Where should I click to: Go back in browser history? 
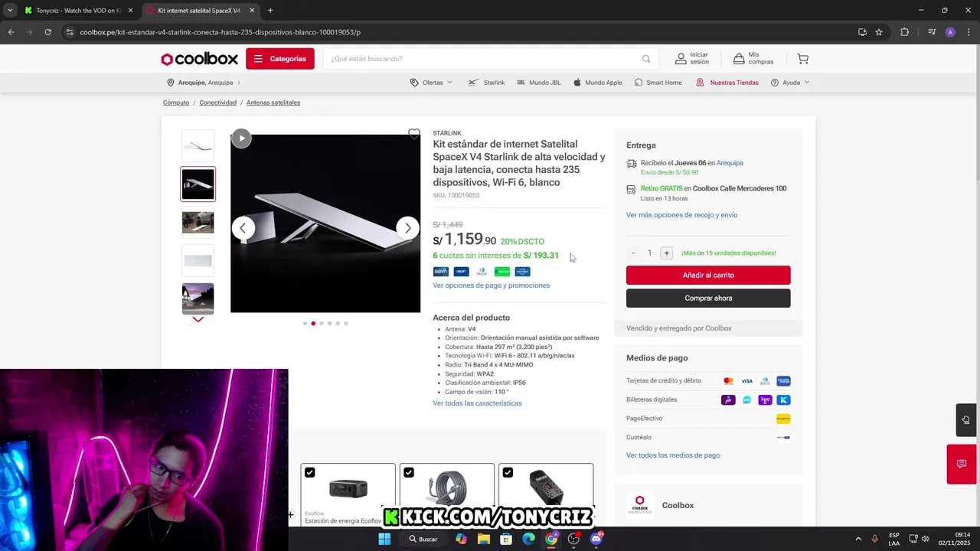point(11,32)
